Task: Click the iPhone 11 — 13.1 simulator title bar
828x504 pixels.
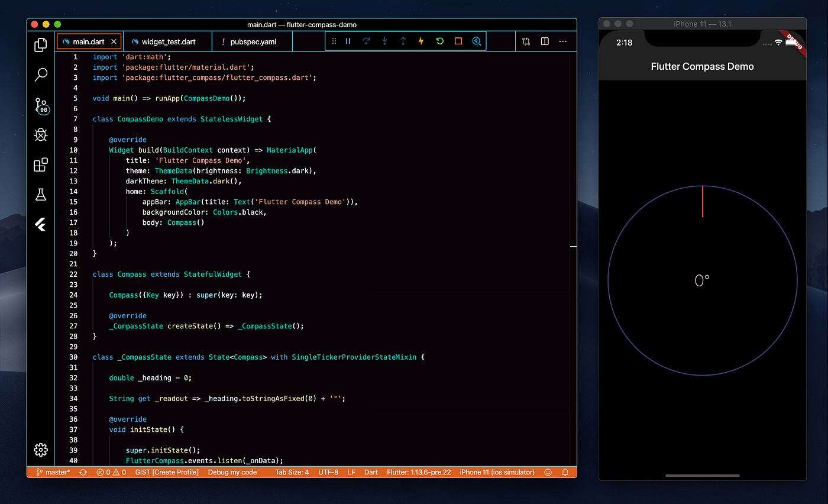Action: point(703,24)
